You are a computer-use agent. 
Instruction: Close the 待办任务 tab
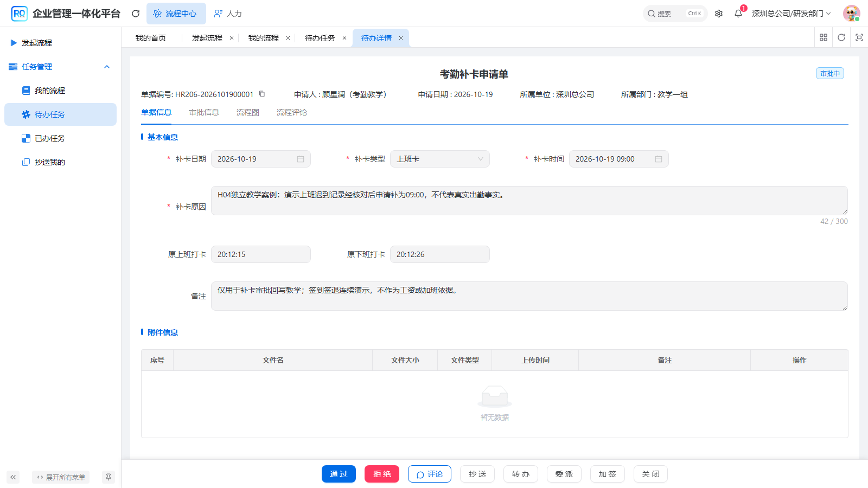[344, 38]
